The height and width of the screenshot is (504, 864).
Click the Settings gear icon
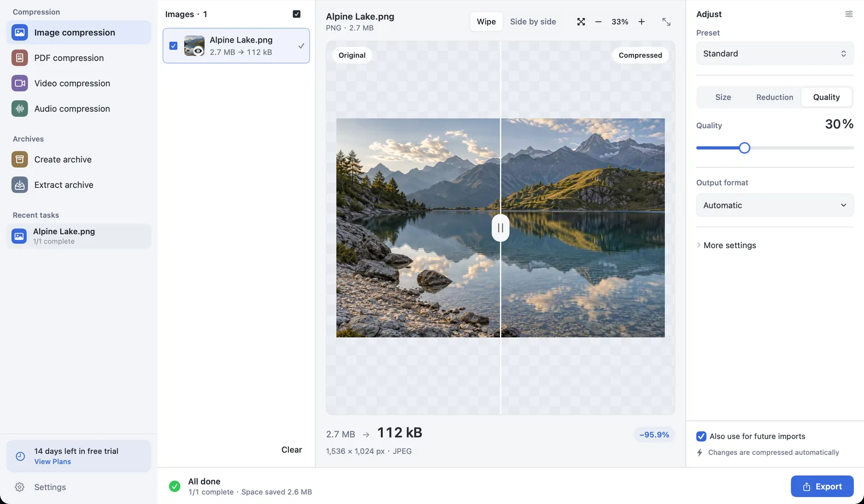pos(20,487)
